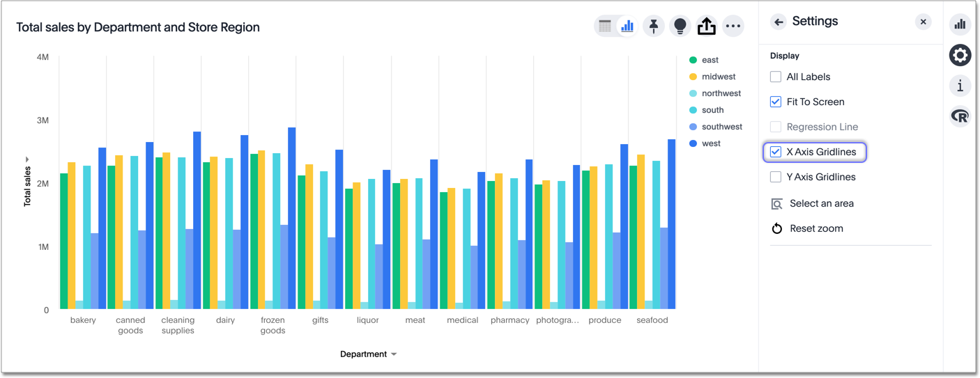Click the west legend color swatch
Viewport: 980px width, 378px height.
693,143
